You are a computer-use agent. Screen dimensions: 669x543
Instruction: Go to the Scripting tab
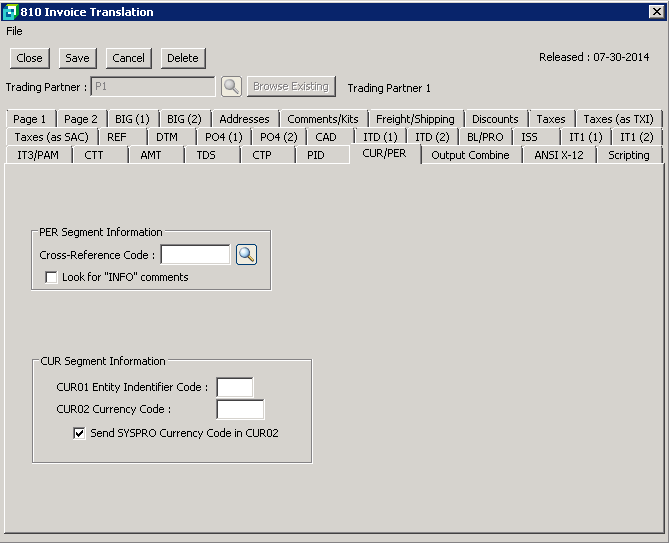point(628,155)
